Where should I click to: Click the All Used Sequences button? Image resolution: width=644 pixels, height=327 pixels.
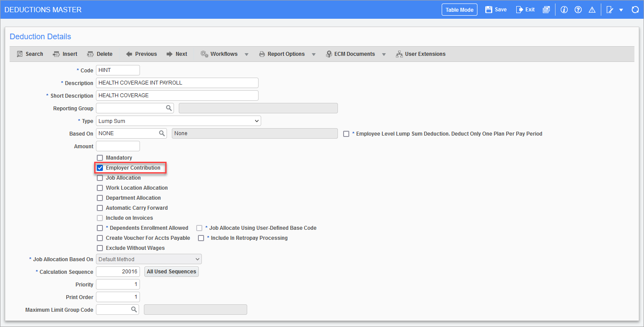coord(171,272)
